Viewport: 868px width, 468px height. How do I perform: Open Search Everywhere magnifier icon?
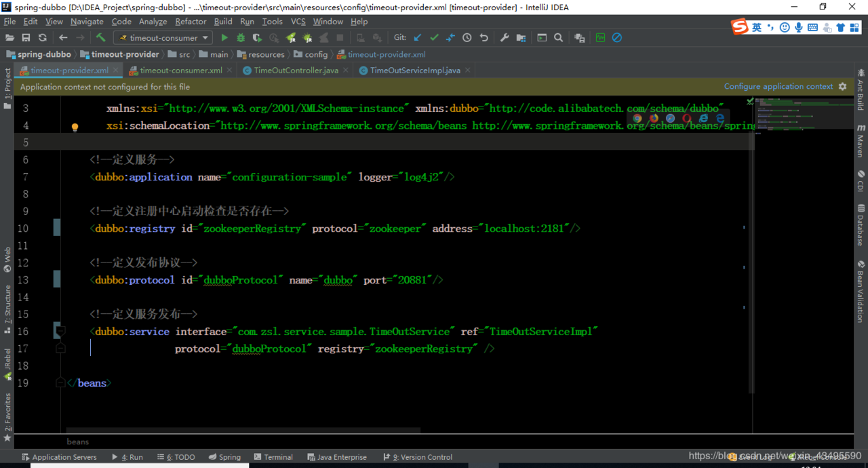[558, 38]
